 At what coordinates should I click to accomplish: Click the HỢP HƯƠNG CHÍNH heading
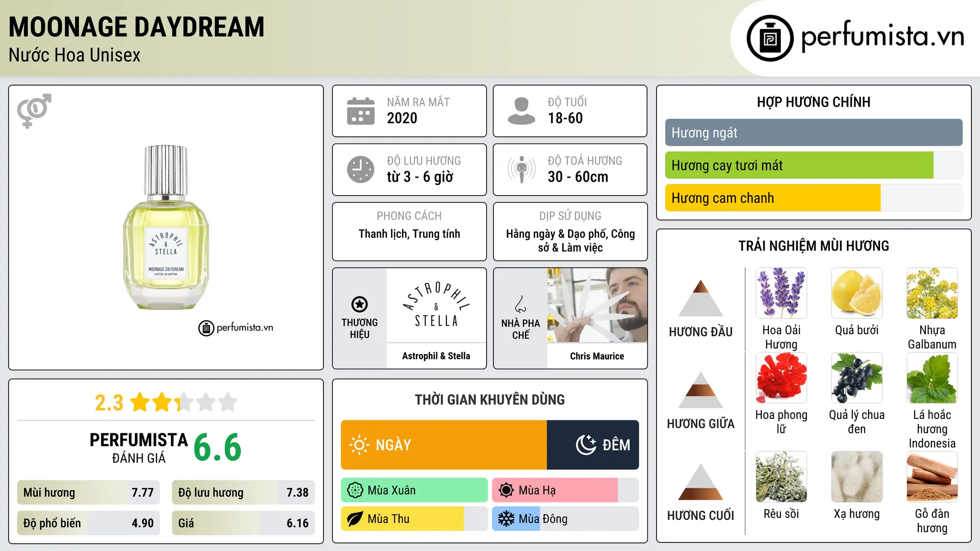813,102
